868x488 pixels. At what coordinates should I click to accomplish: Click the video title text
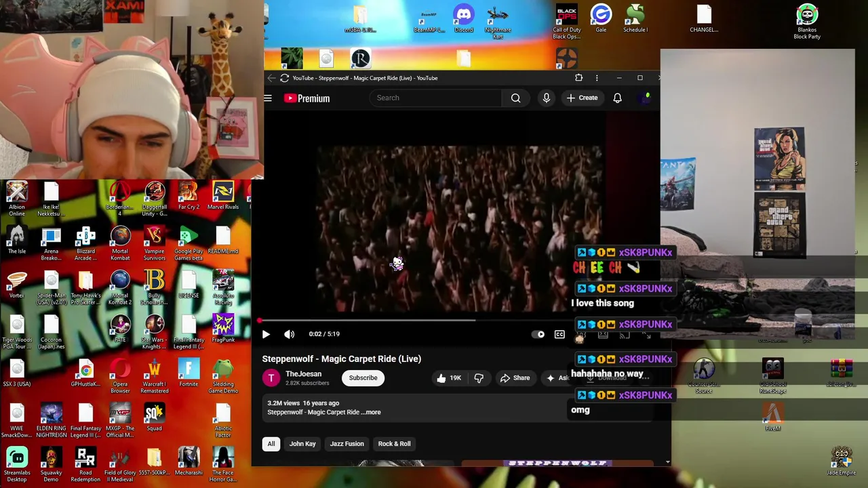click(x=342, y=359)
